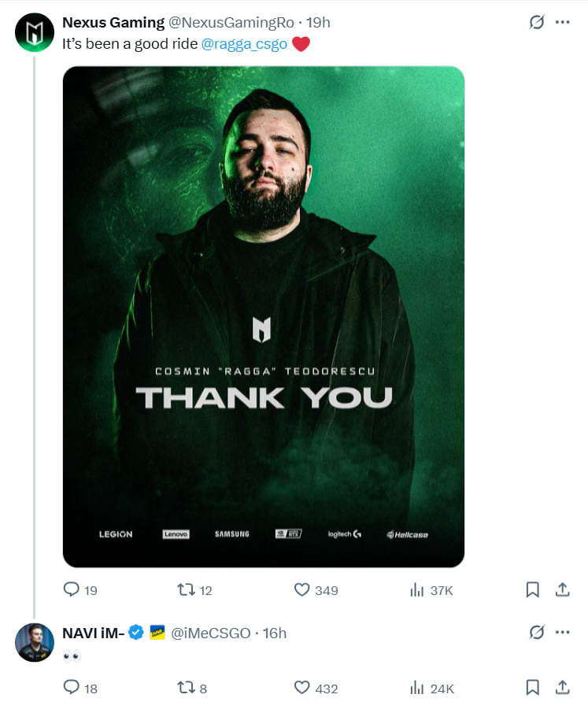Open the Thank You ragga image

point(264,316)
